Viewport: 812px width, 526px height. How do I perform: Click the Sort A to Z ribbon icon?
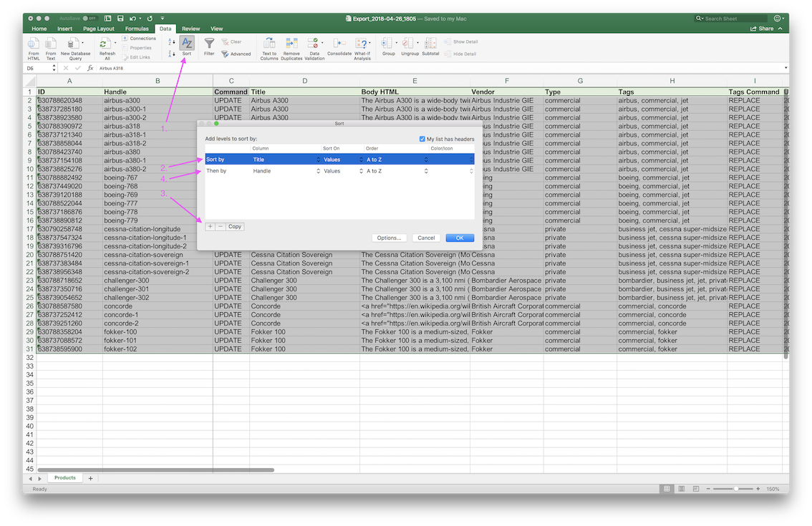tap(171, 42)
